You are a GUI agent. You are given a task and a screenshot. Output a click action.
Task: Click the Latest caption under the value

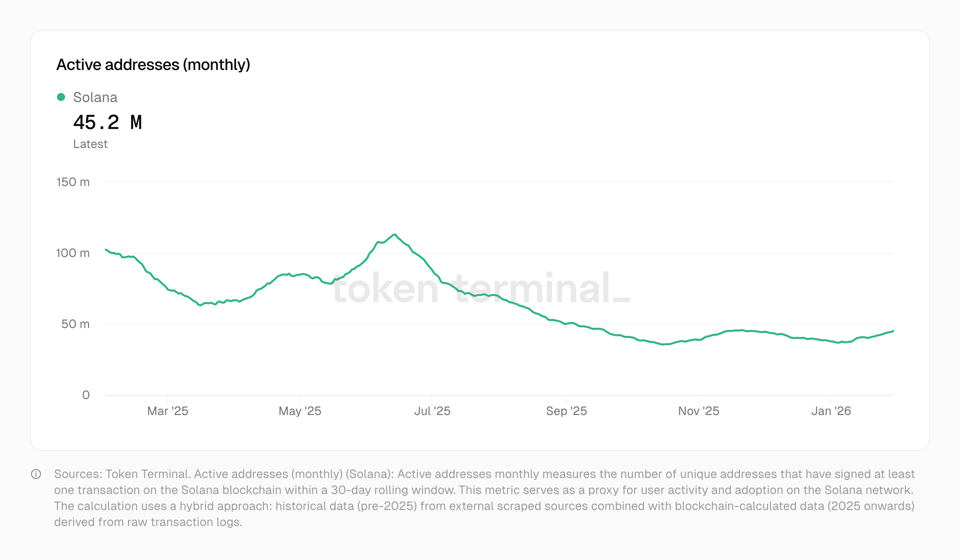(x=90, y=144)
